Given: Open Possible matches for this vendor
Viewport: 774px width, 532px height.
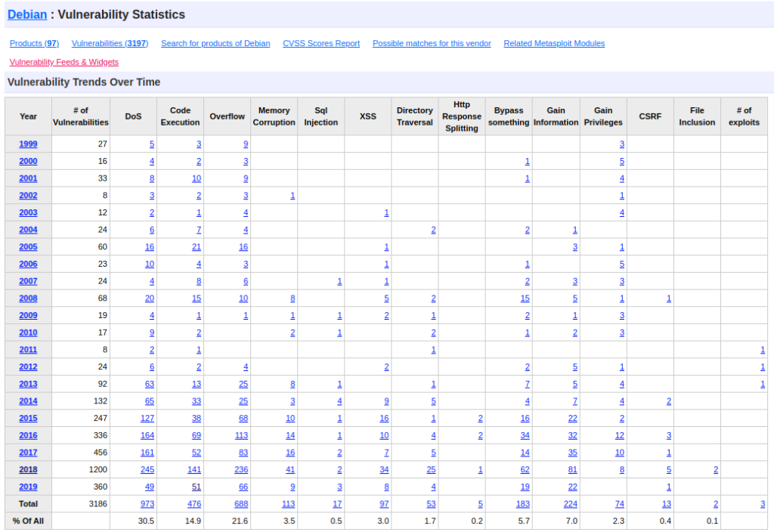Looking at the screenshot, I should click(432, 44).
